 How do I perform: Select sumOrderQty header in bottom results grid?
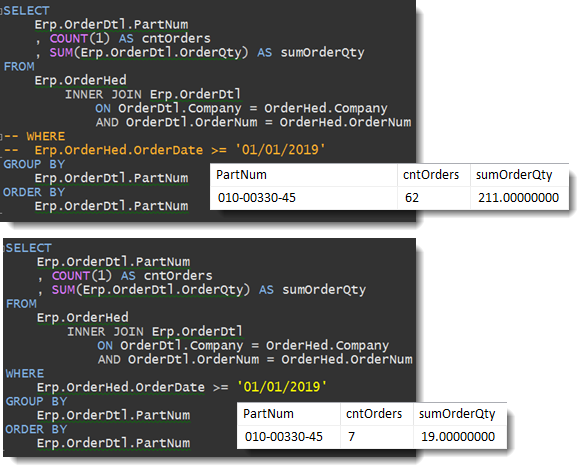[x=457, y=414]
